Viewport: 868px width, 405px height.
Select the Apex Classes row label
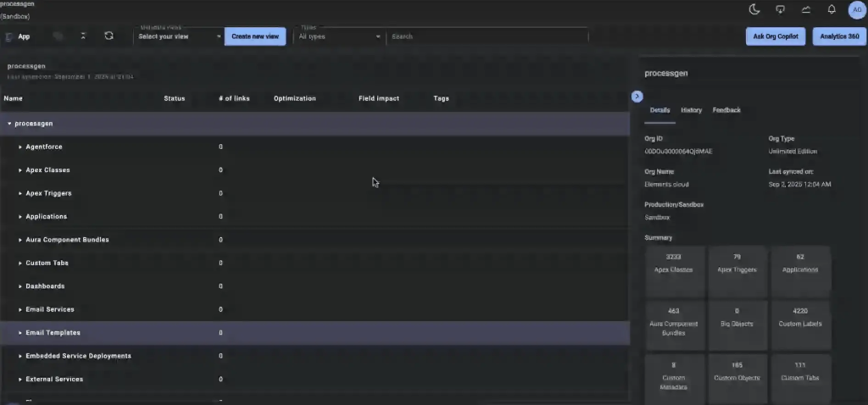pos(47,170)
